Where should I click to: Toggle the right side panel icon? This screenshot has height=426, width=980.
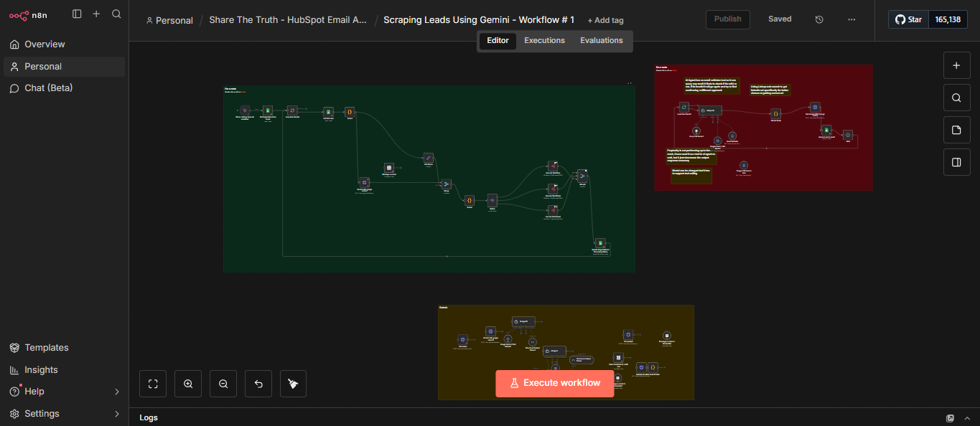point(956,162)
